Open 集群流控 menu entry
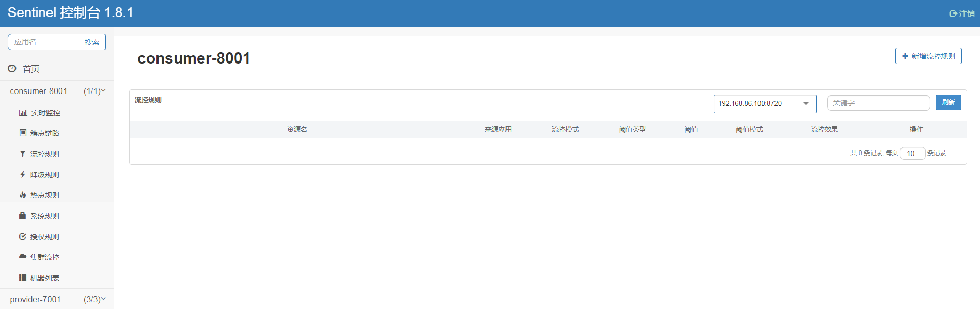The width and height of the screenshot is (980, 309). 45,257
